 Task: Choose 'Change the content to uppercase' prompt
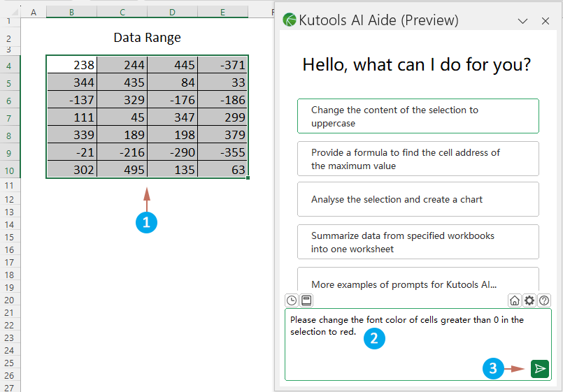(418, 116)
